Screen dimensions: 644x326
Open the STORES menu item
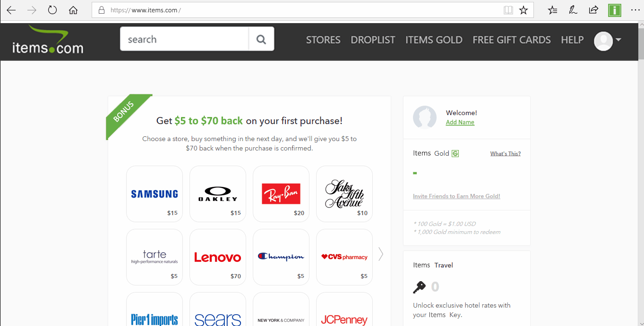[x=323, y=40]
